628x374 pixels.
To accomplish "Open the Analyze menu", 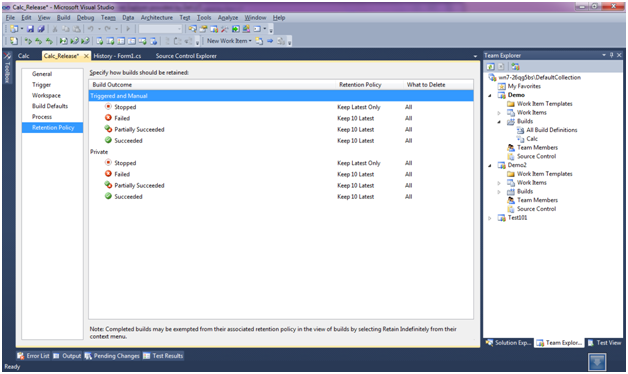I will coord(228,18).
